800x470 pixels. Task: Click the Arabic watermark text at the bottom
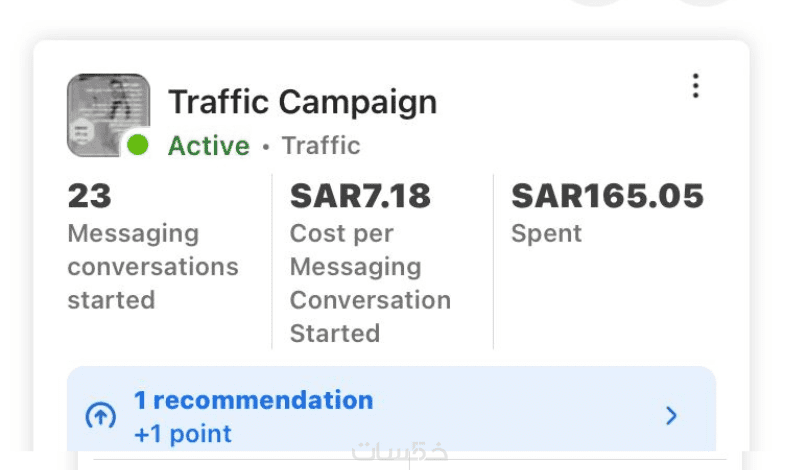click(399, 452)
